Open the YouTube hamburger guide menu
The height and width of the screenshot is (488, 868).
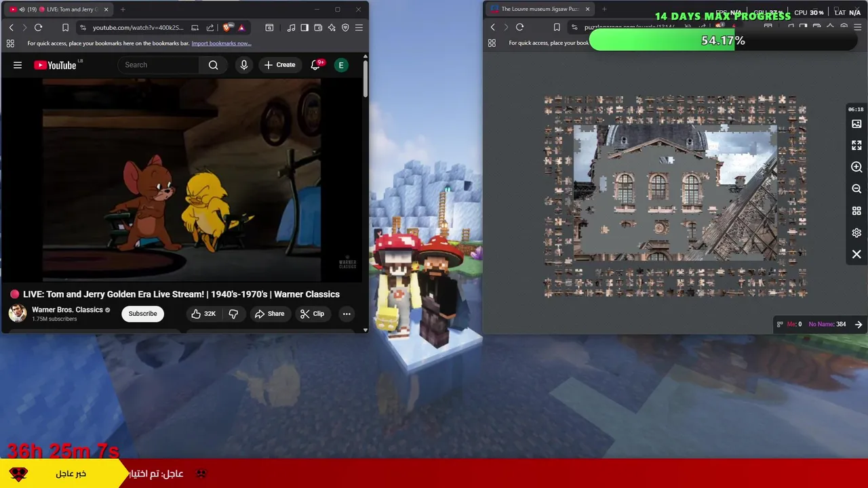tap(18, 65)
